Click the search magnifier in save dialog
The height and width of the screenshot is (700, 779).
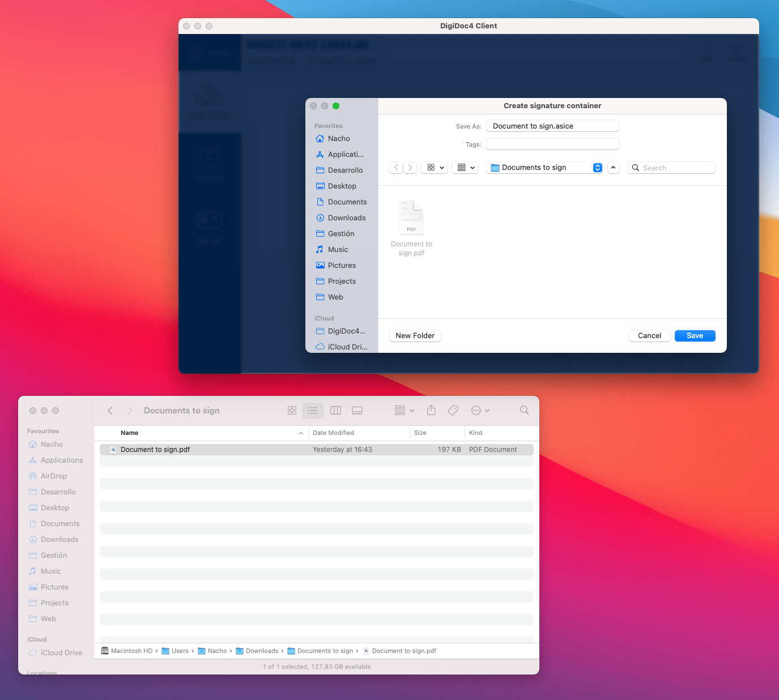[x=636, y=168]
